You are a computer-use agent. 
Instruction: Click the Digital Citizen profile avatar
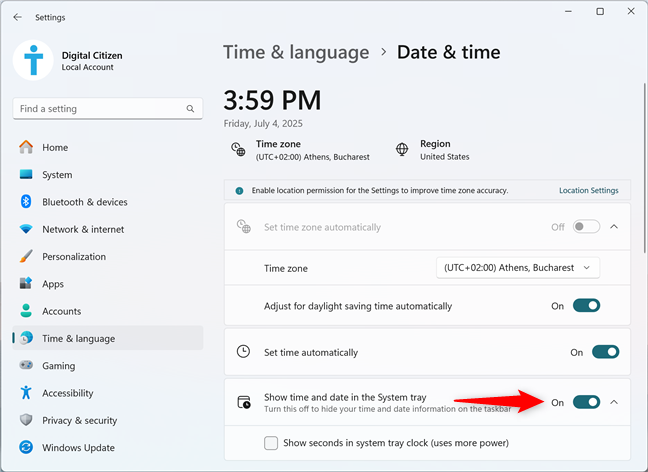click(33, 60)
